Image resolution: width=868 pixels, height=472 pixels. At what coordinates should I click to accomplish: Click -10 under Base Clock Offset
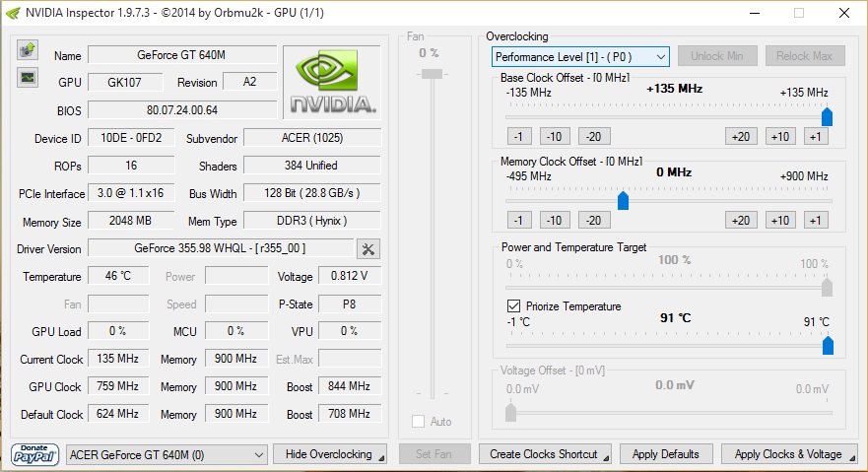pos(555,136)
